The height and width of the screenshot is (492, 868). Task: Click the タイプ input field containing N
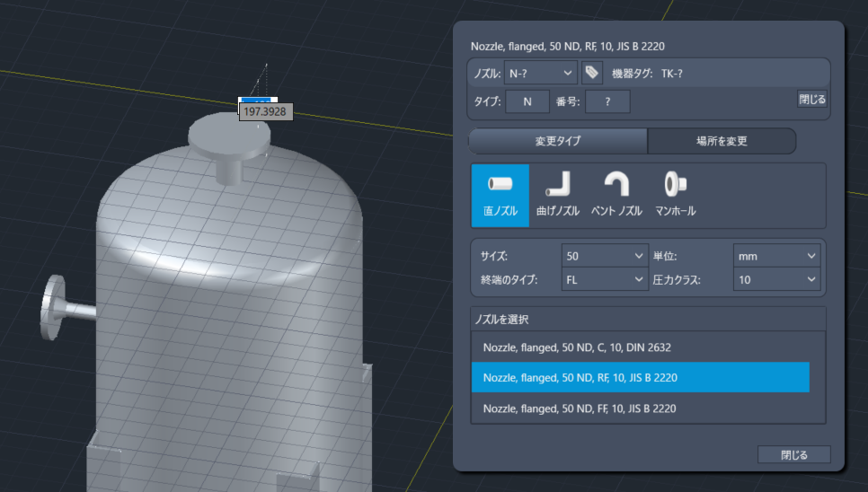tap(527, 101)
